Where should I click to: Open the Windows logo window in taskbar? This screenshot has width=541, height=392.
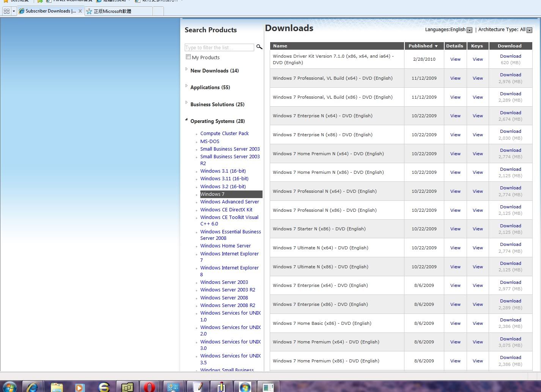click(x=245, y=387)
